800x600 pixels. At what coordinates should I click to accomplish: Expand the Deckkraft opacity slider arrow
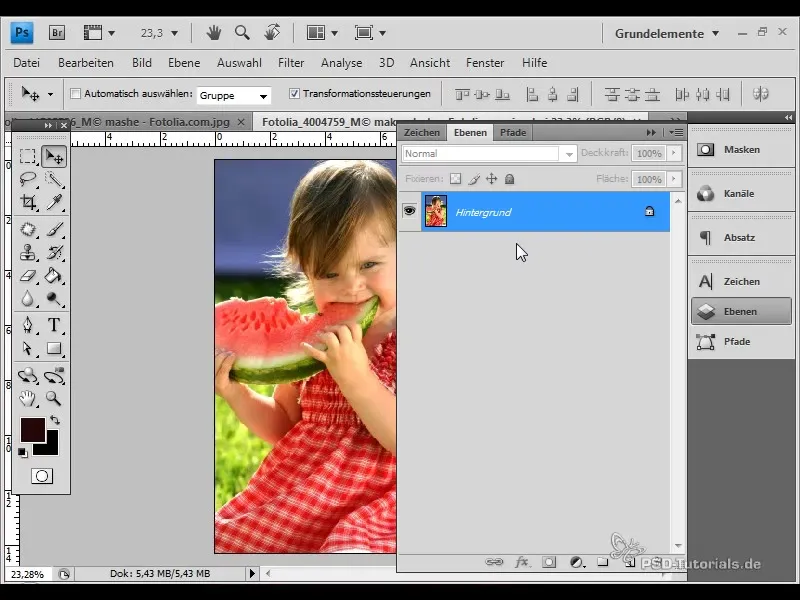(674, 153)
